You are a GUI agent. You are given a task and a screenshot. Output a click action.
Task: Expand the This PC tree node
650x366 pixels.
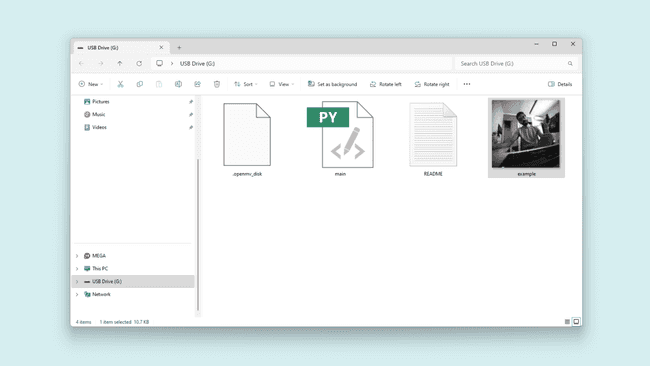77,269
